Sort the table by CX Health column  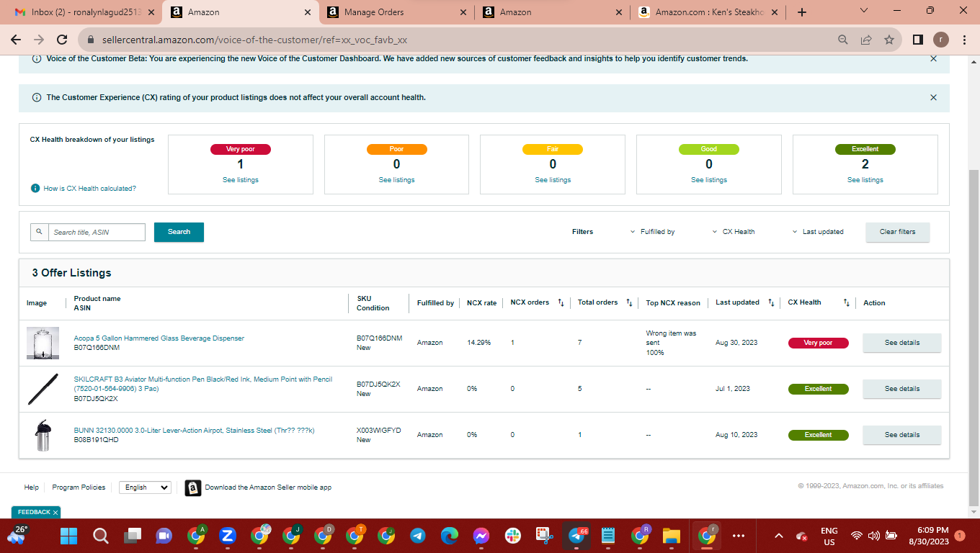tap(847, 302)
